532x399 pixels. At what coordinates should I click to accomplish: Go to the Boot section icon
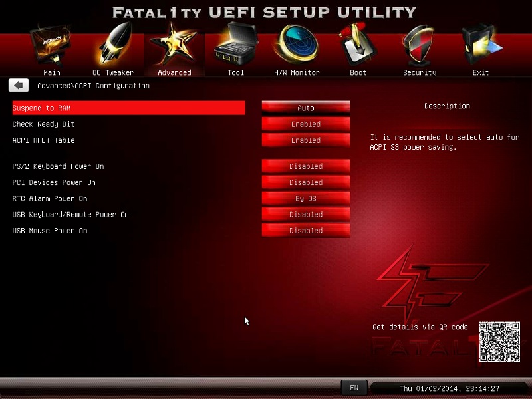(358, 47)
